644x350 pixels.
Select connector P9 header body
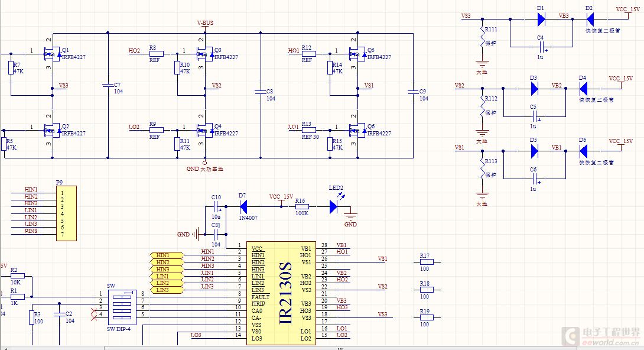pyautogui.click(x=66, y=213)
